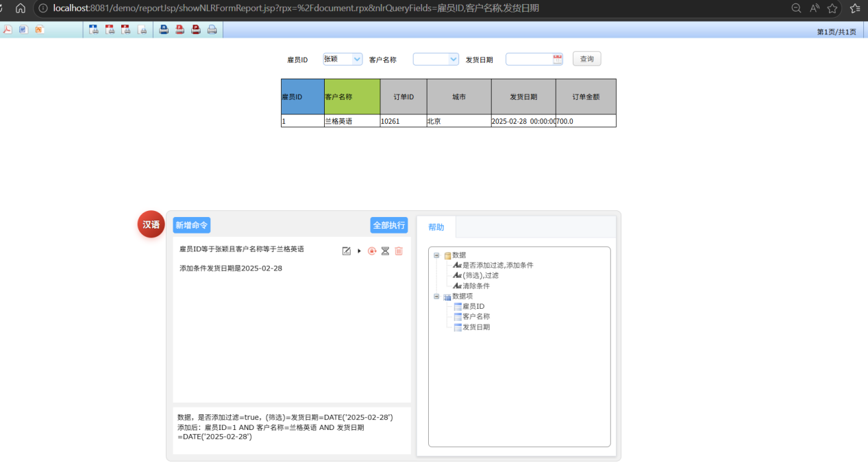Click the blue 雇员ID table header

tap(303, 97)
